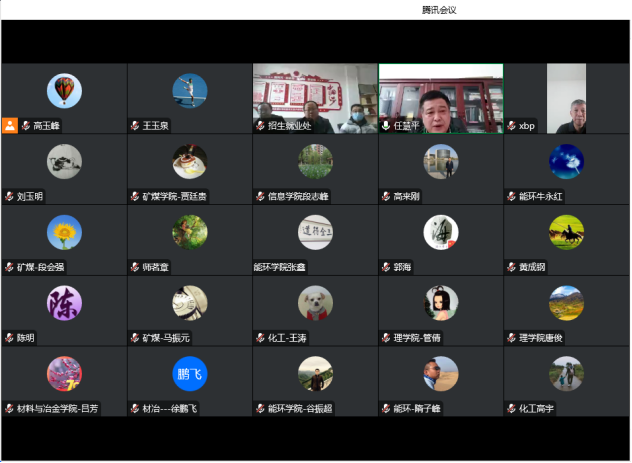This screenshot has height=463, width=632.
Task: Select the 任益平 live video tile
Action: pyautogui.click(x=441, y=98)
